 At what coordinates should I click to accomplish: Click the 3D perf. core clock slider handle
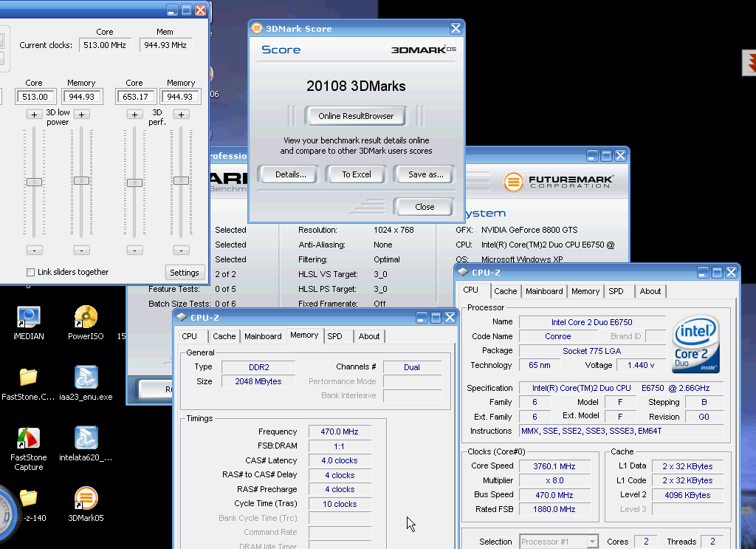coord(134,183)
